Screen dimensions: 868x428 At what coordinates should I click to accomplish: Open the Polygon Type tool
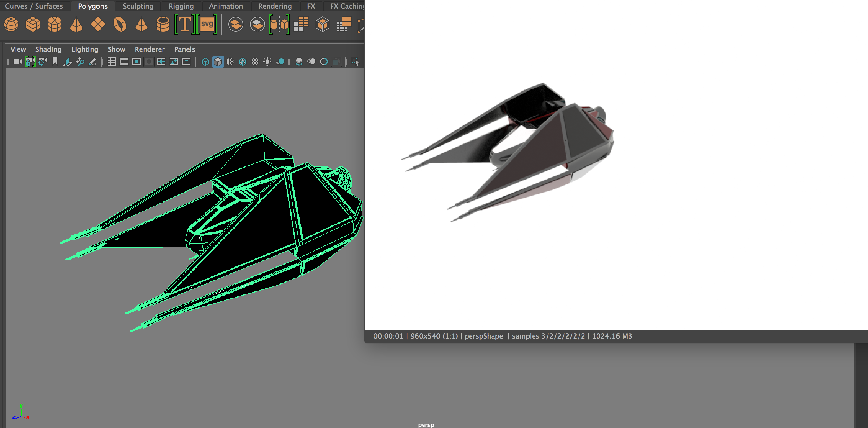click(184, 25)
